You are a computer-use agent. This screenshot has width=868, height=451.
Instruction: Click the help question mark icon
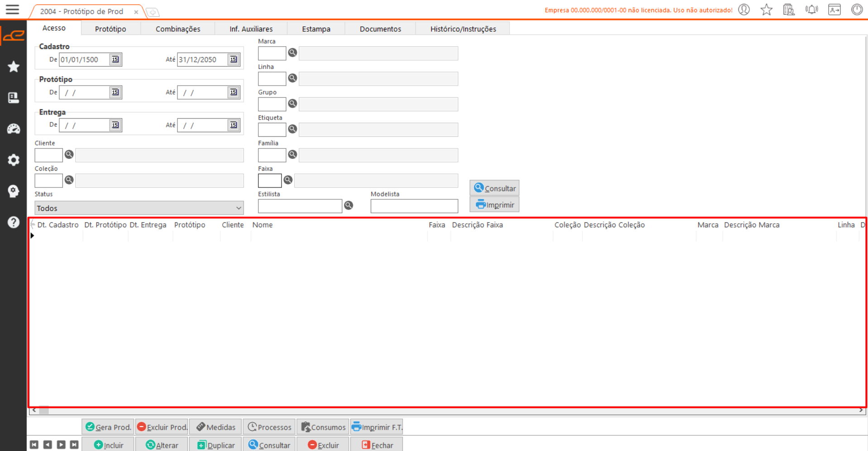[14, 222]
